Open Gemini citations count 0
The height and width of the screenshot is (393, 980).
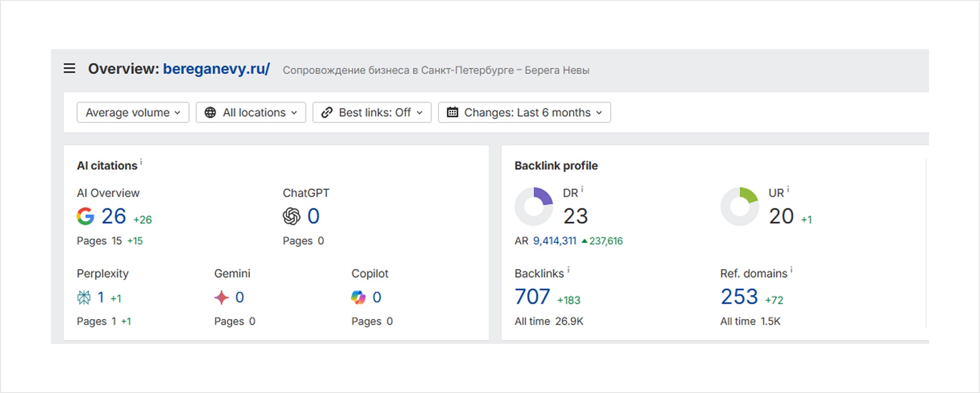click(x=240, y=297)
